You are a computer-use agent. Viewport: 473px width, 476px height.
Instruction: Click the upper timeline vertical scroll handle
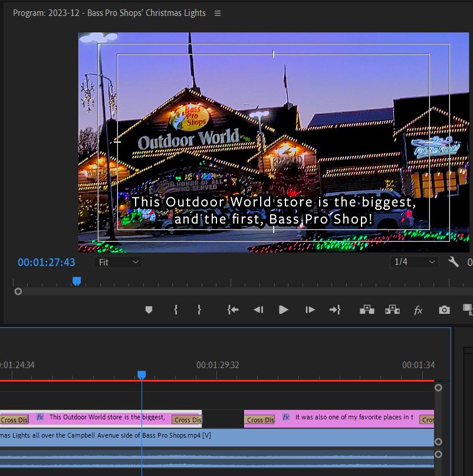point(438,388)
